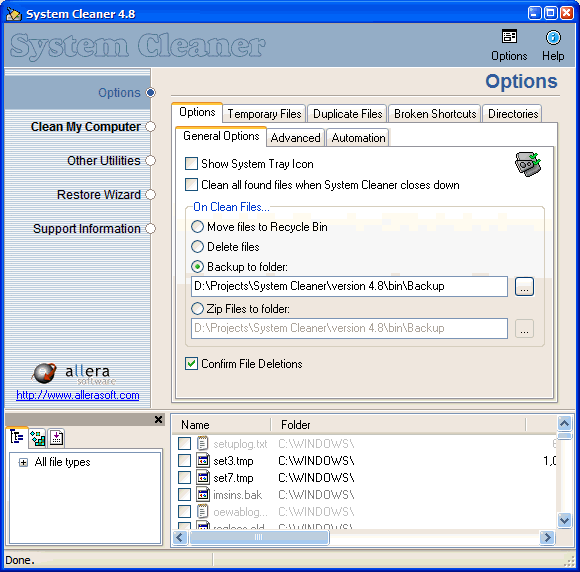Image resolution: width=580 pixels, height=572 pixels.
Task: Go to Clean My Computer section
Action: point(85,127)
